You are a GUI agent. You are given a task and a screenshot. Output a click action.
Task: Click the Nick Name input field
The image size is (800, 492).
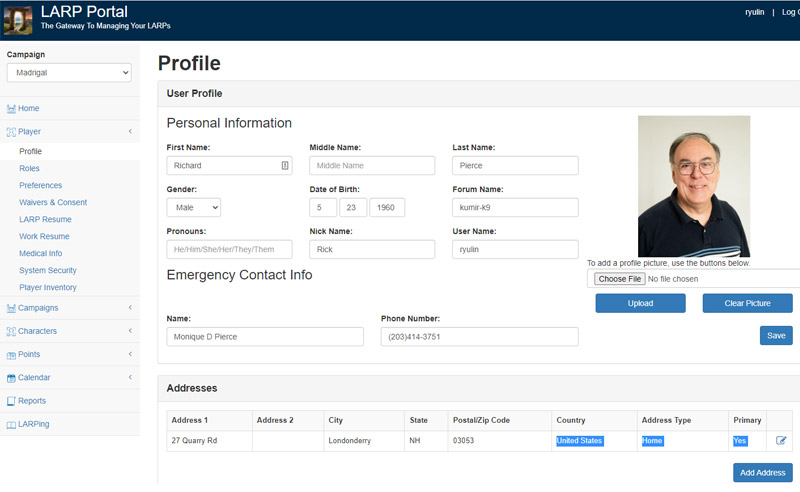(x=372, y=249)
